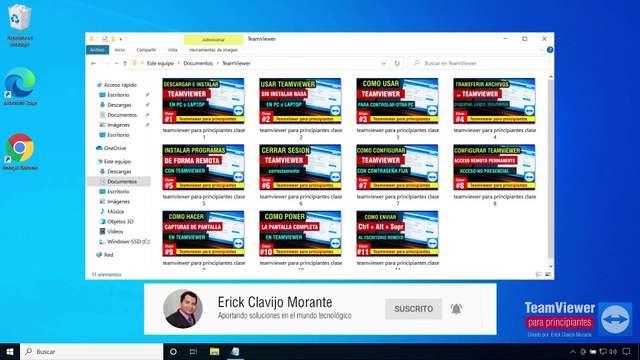Select Objetos 3D in navigation pane
The width and height of the screenshot is (640, 360).
click(120, 222)
